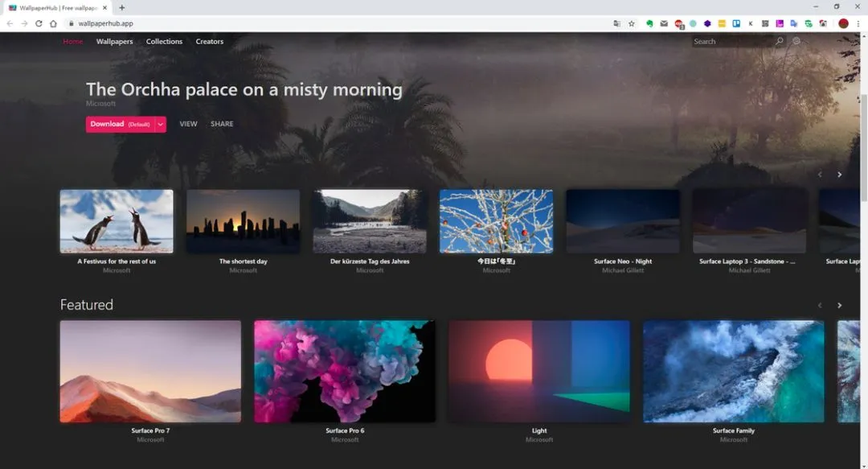Open the Orchha palace headline
Viewport: 868px width, 469px height.
tap(244, 89)
